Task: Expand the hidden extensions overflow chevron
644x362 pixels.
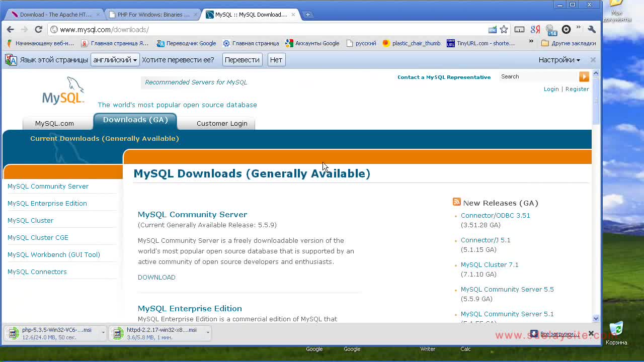Action: click(x=579, y=28)
